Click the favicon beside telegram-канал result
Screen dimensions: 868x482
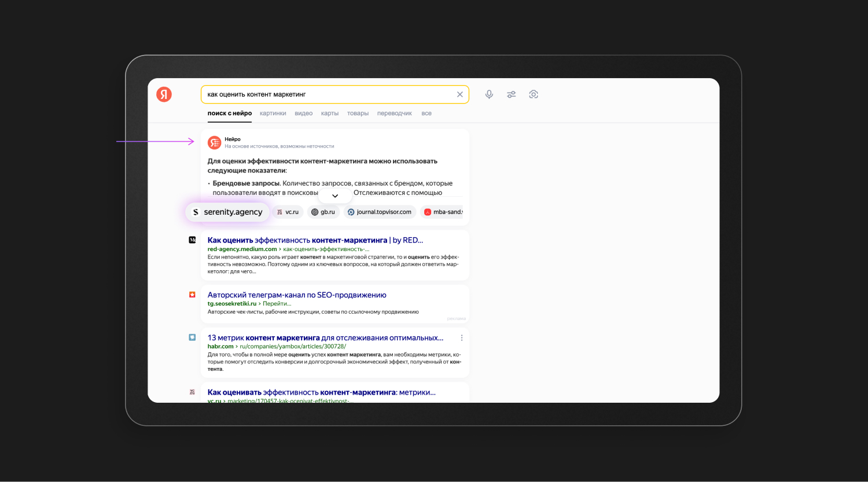click(x=192, y=295)
